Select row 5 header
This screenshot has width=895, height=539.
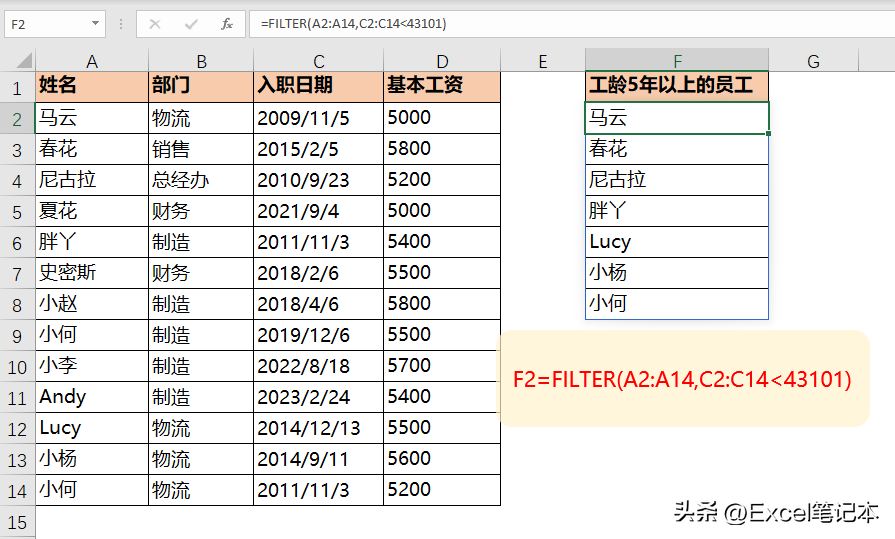coord(17,211)
